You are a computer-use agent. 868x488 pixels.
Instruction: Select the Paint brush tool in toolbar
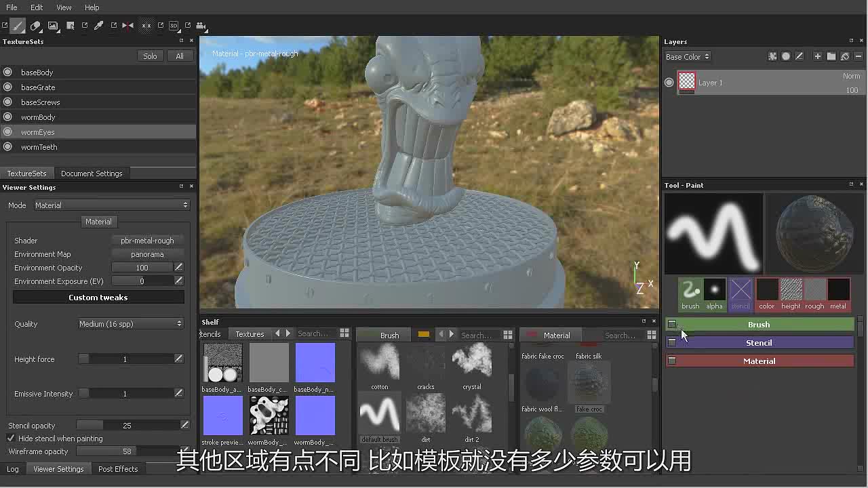point(18,26)
